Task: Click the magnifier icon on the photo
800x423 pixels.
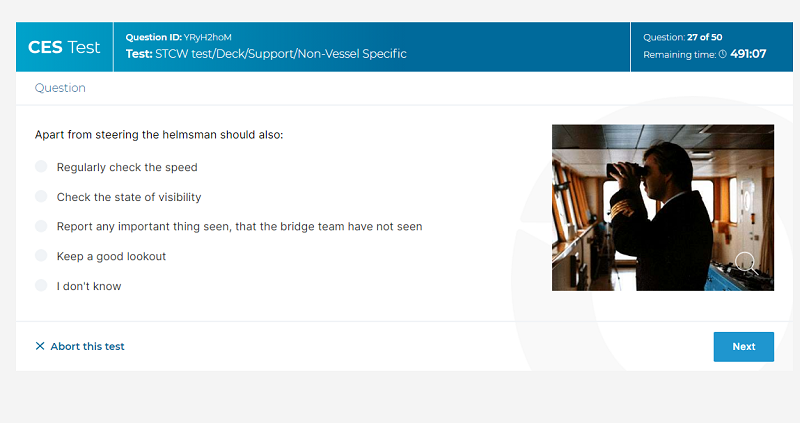Action: [x=746, y=263]
